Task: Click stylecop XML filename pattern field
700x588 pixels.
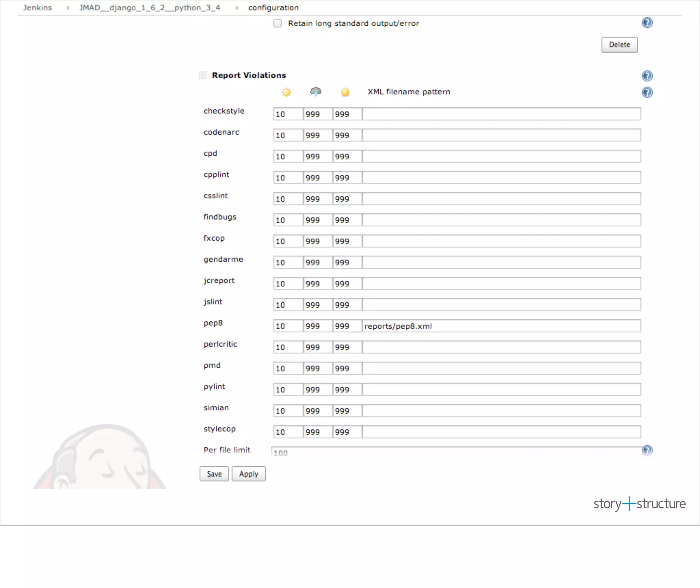Action: (501, 432)
